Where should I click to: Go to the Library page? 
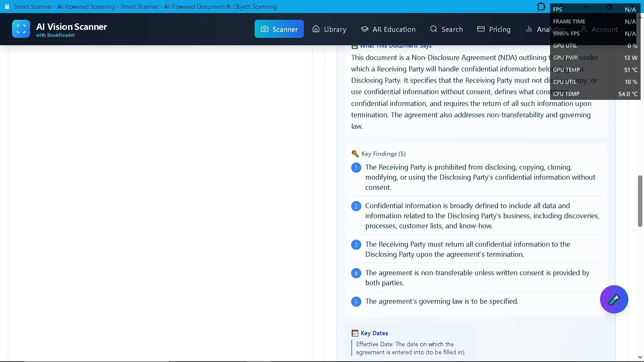coord(329,29)
